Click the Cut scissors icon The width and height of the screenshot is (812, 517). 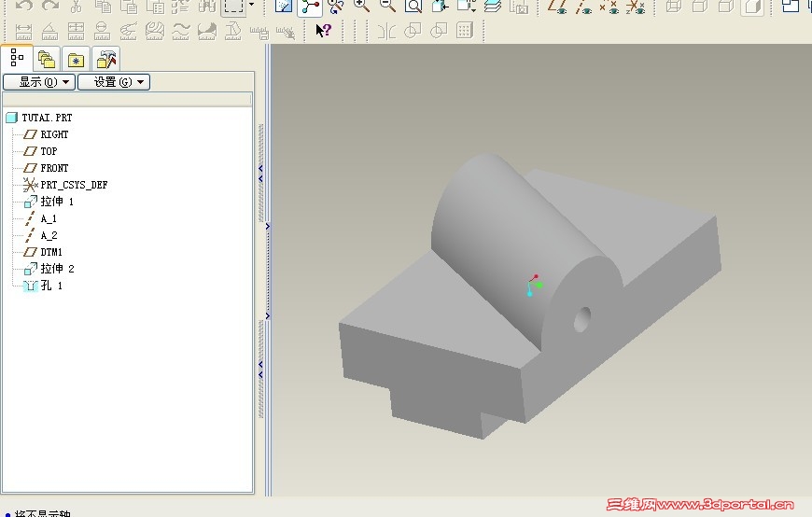coord(77,7)
